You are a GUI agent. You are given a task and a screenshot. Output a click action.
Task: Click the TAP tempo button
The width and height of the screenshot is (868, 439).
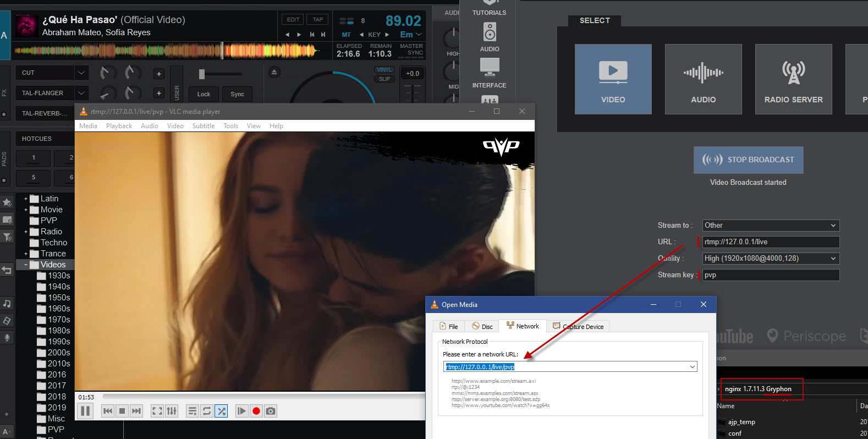click(x=318, y=19)
